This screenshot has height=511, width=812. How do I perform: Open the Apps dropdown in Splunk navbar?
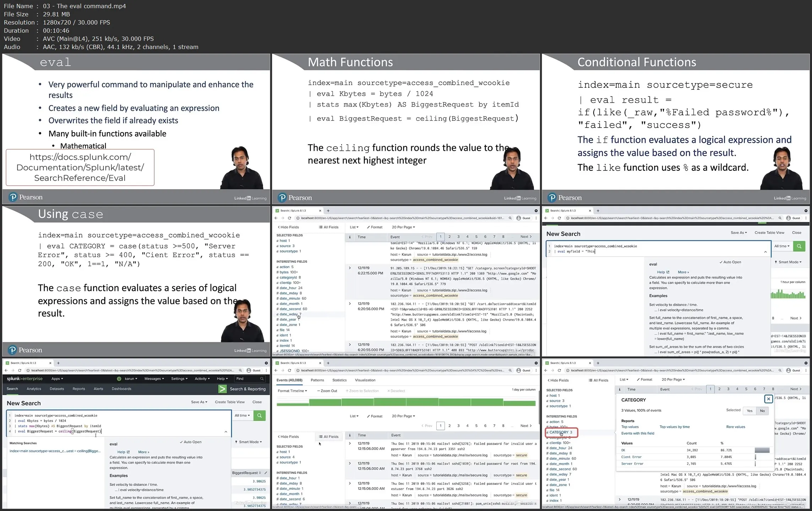tap(57, 379)
